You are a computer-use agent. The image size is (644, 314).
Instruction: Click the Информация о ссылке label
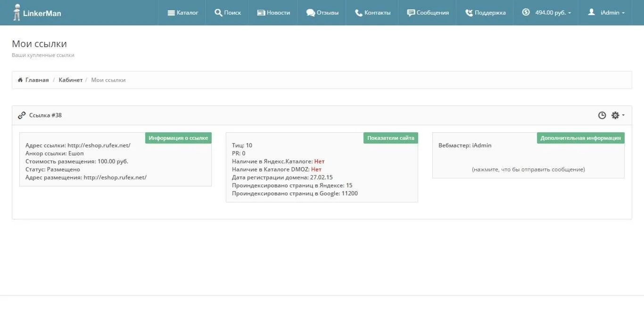point(178,138)
